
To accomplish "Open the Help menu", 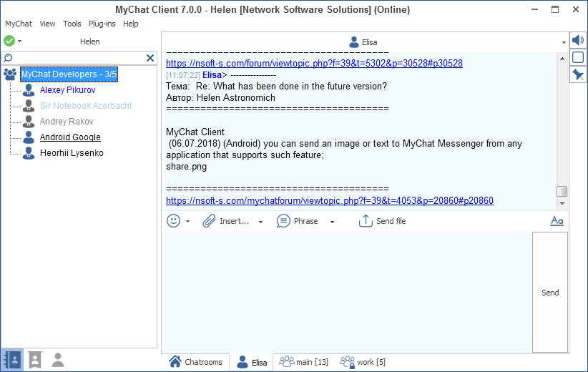I will point(130,24).
